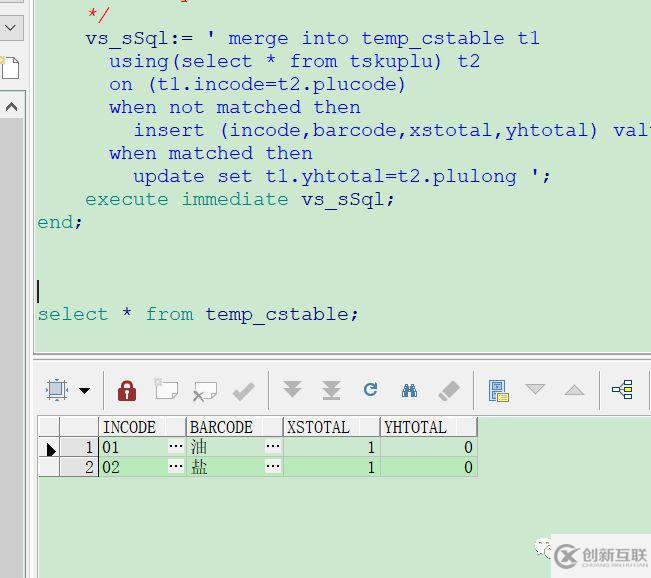Click the 'select * from temp_cstable;' line
This screenshot has height=578, width=651.
click(x=198, y=314)
